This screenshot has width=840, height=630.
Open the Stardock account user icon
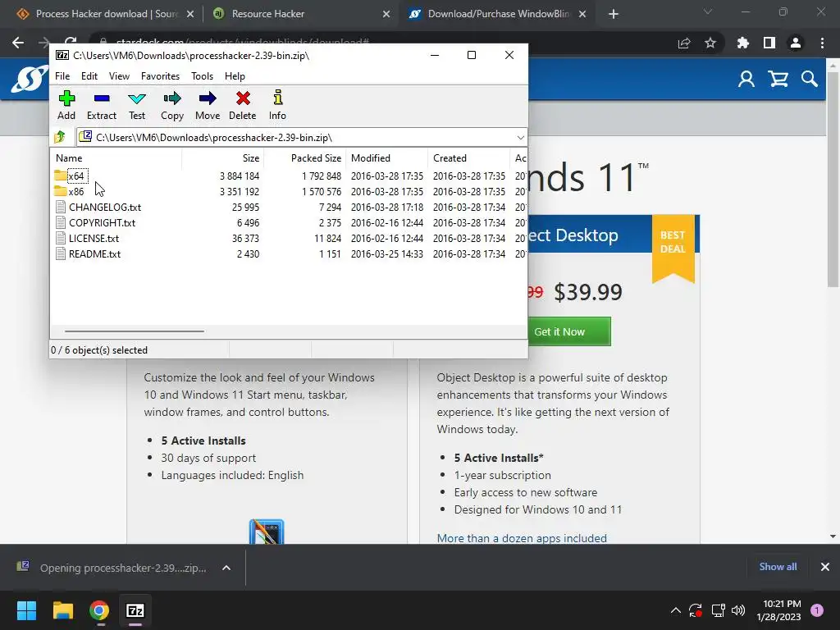coord(746,80)
